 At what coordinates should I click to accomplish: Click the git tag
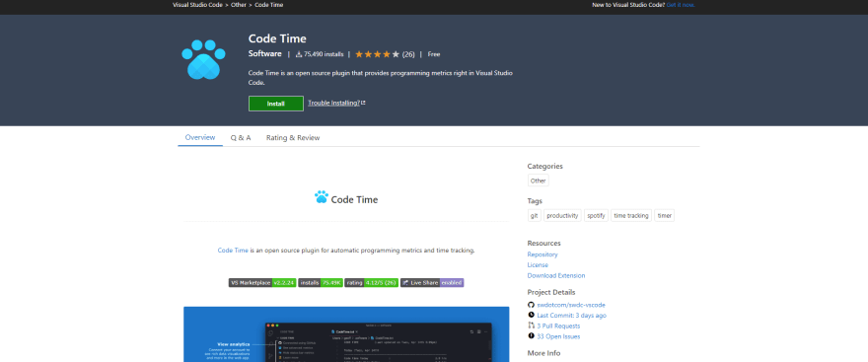click(x=535, y=216)
